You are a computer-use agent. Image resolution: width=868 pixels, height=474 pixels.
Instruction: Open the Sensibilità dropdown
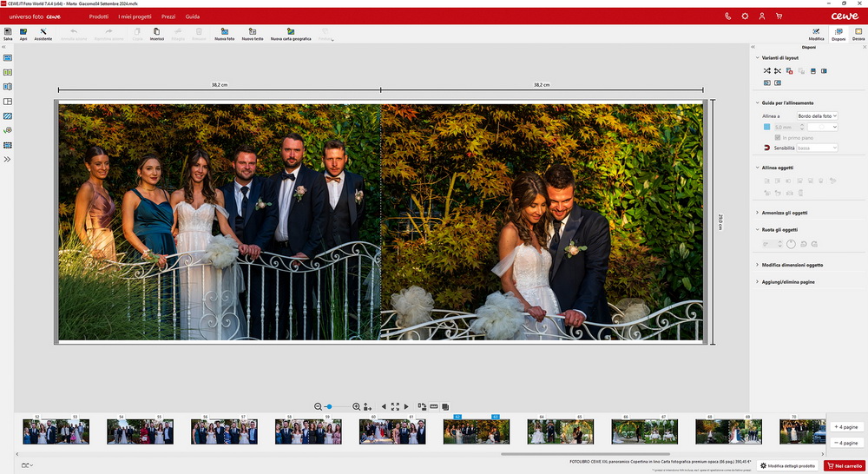817,148
